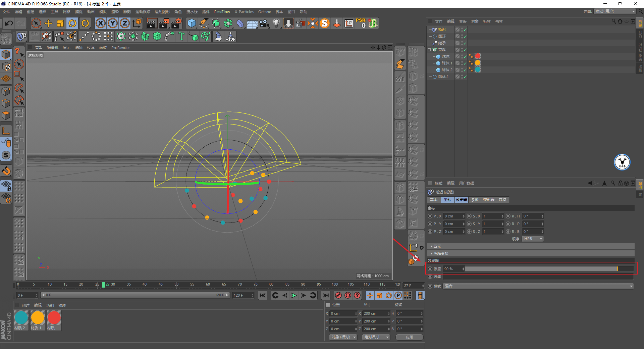The height and width of the screenshot is (349, 644).
Task: Open the 模式 混合 dropdown
Action: pyautogui.click(x=538, y=286)
